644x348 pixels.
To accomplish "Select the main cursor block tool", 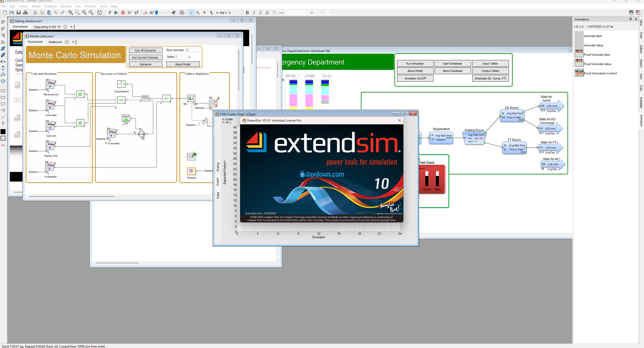I will (191, 13).
